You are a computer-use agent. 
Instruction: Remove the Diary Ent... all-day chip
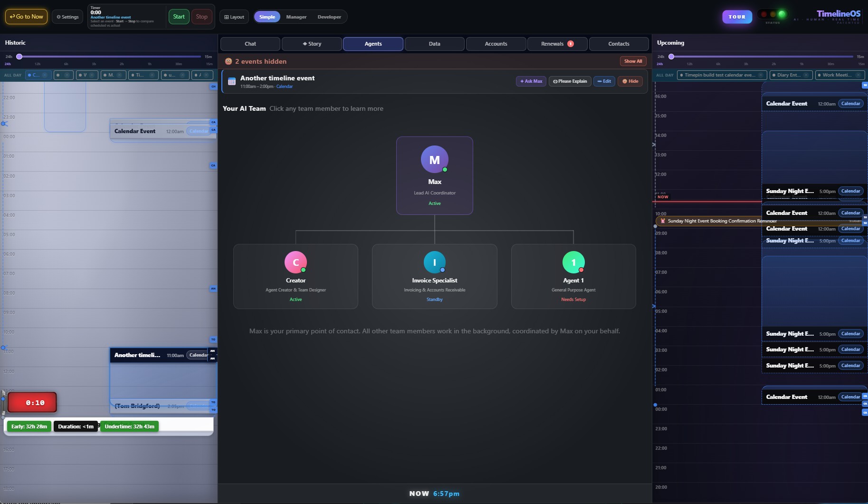coord(806,75)
